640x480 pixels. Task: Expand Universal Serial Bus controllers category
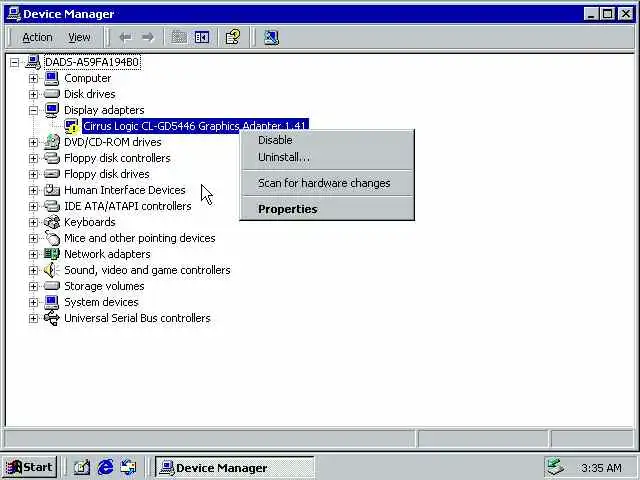click(x=33, y=318)
